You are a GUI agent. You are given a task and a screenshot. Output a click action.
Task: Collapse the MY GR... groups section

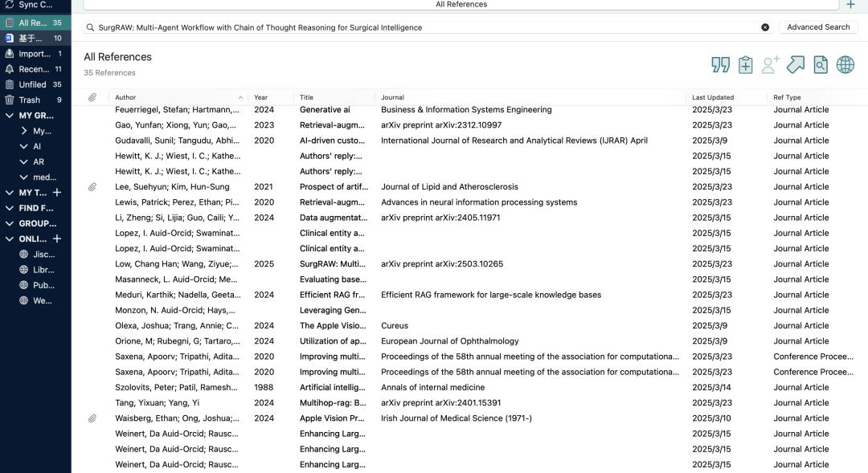[10, 116]
